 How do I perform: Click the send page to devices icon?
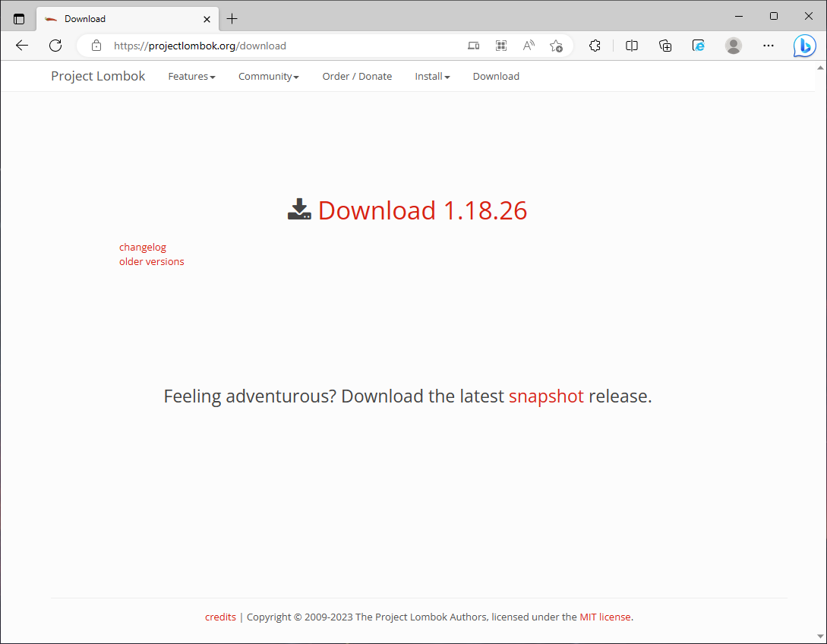pyautogui.click(x=474, y=46)
